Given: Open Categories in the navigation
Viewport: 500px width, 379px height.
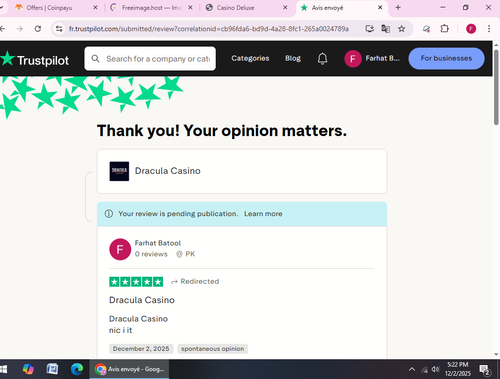Looking at the screenshot, I should (x=250, y=58).
